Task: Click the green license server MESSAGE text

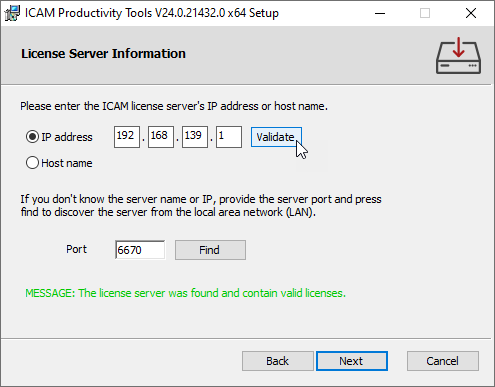Action: (x=185, y=293)
